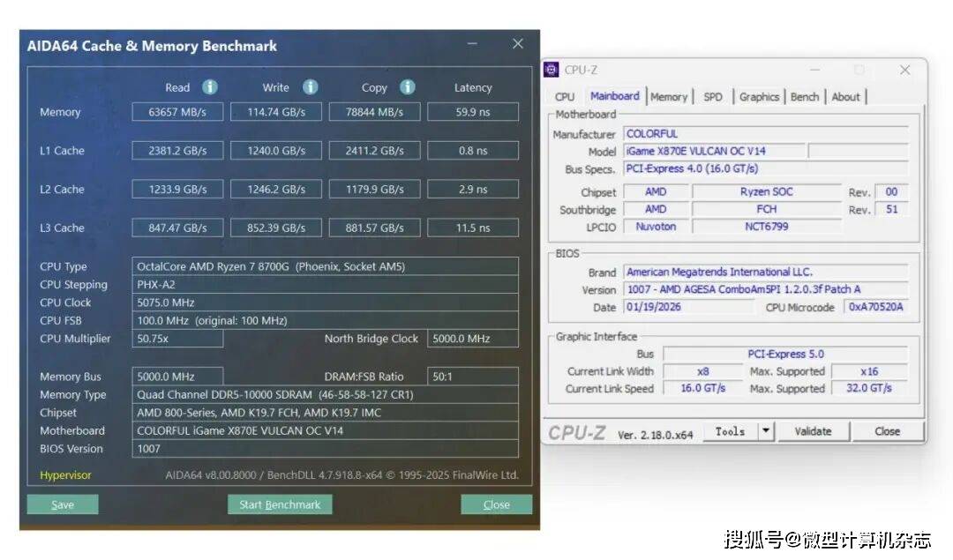Open the Memory tab in CPU-Z
953x560 pixels.
[x=669, y=97]
